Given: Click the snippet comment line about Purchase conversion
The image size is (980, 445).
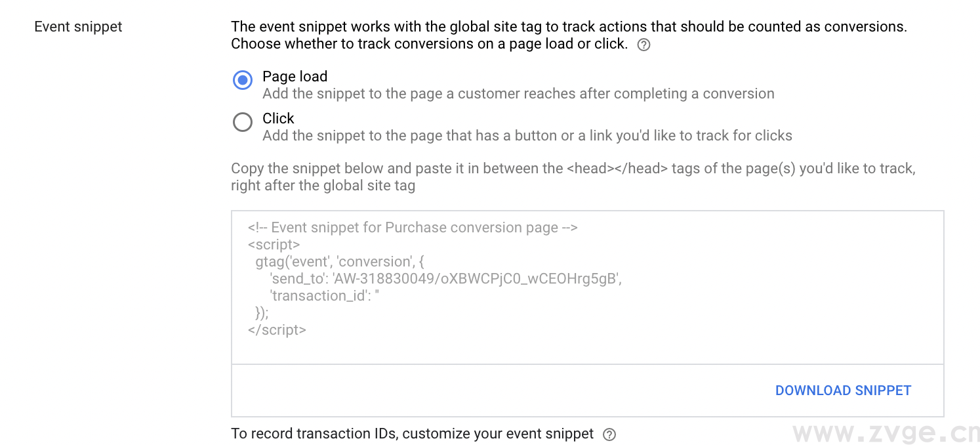Looking at the screenshot, I should point(412,228).
